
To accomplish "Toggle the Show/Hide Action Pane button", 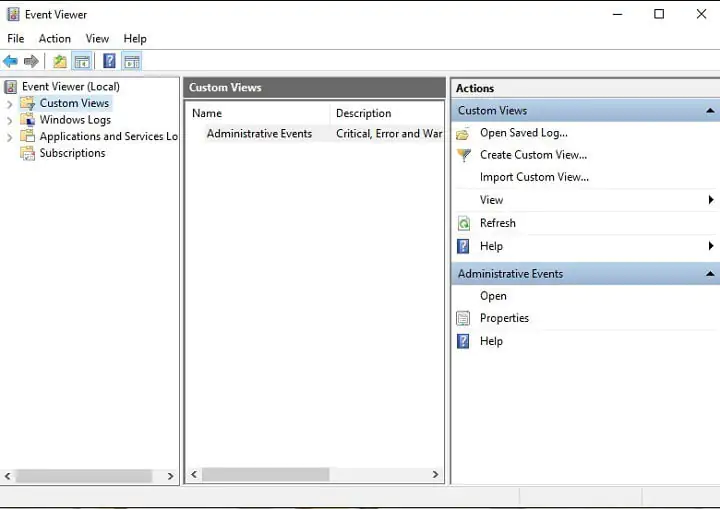I will pos(131,62).
